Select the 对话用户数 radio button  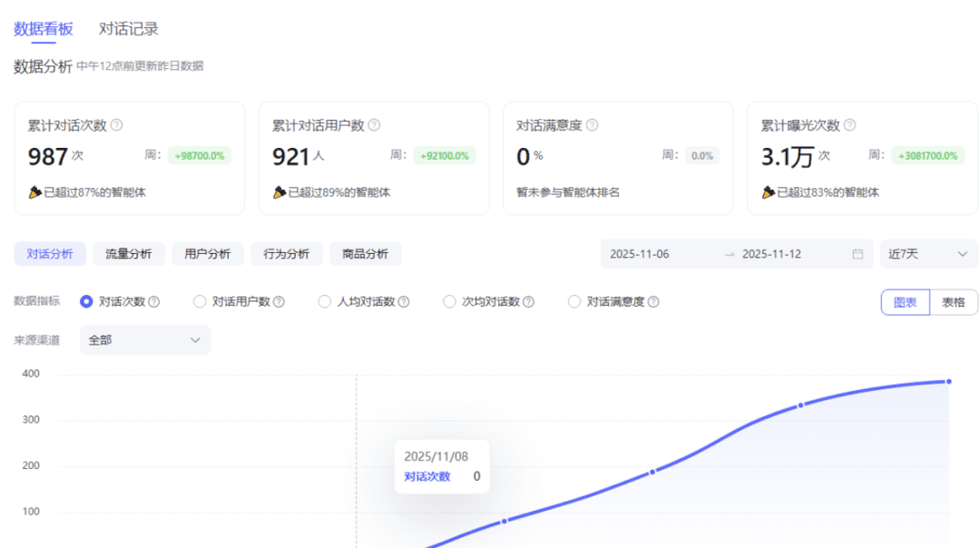coord(200,302)
